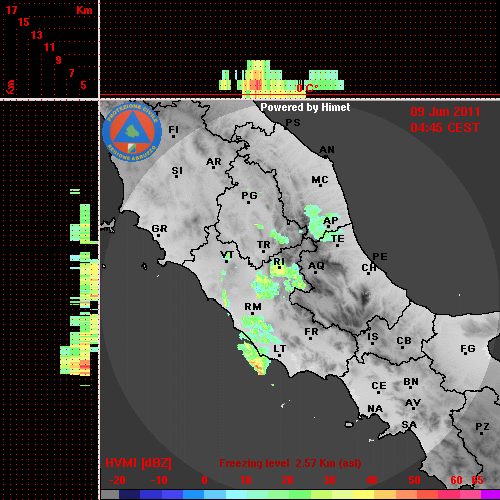Viewport: 500px width, 500px height.
Task: Click the PZ city label
Action: (x=482, y=426)
